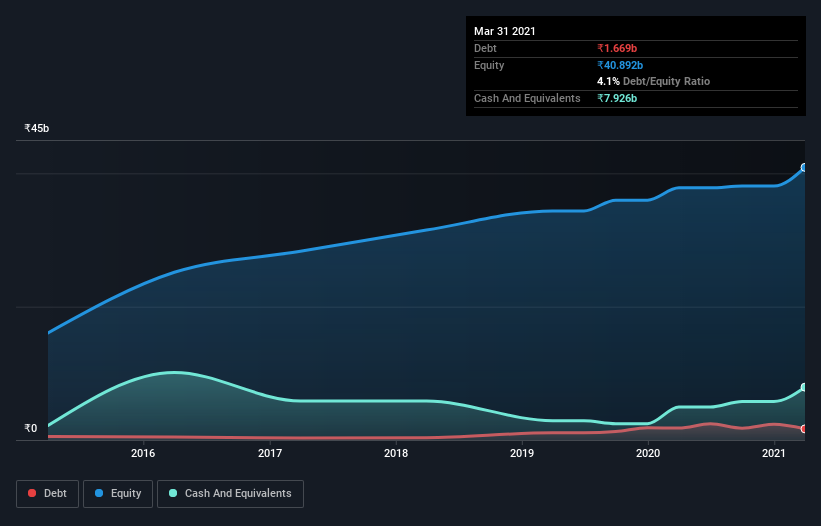
Task: Click the Cash And Equivalents tooltip label
Action: coord(527,98)
